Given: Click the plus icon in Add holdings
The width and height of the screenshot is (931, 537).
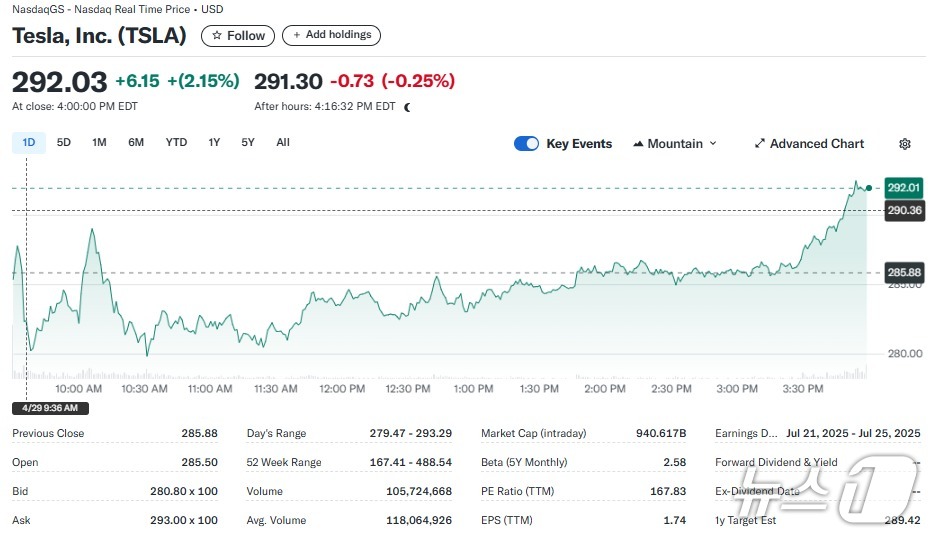Looking at the screenshot, I should tap(296, 35).
